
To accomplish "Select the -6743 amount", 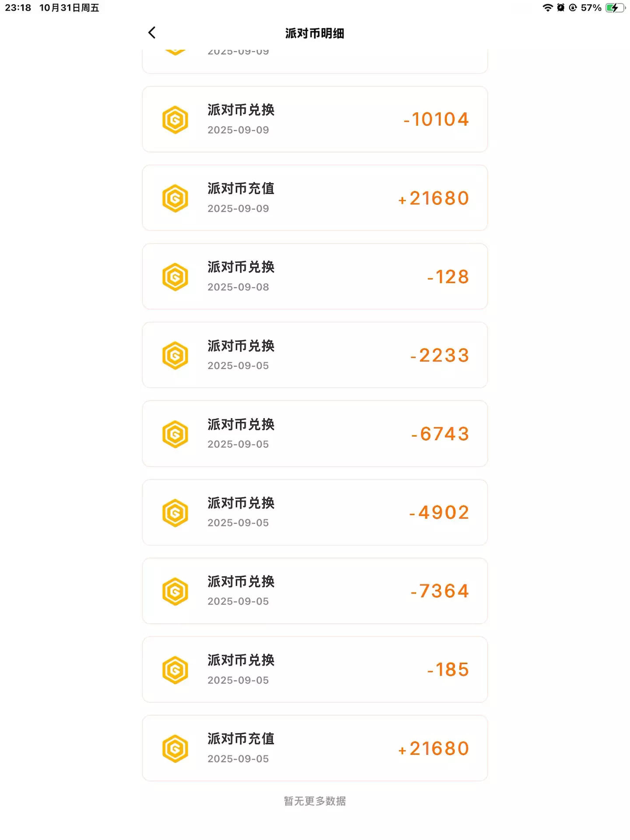I will [x=440, y=434].
